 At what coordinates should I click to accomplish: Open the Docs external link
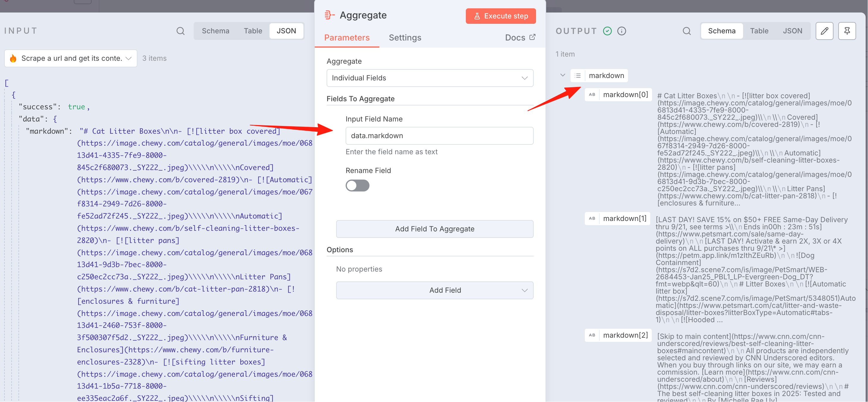(520, 38)
